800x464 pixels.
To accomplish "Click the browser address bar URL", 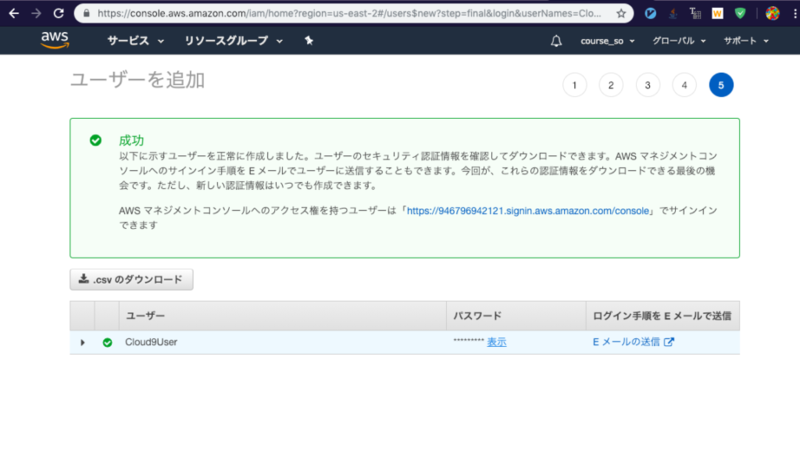I will [x=349, y=13].
